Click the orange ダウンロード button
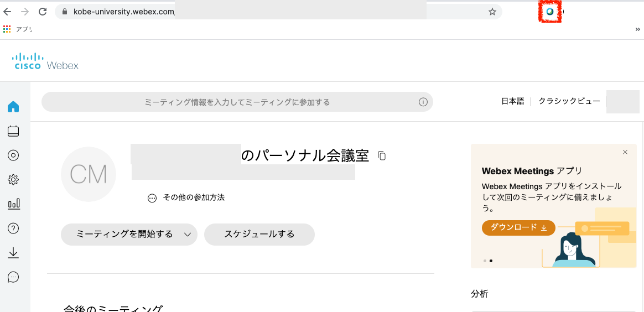Viewport: 644px width, 312px height. [x=518, y=227]
